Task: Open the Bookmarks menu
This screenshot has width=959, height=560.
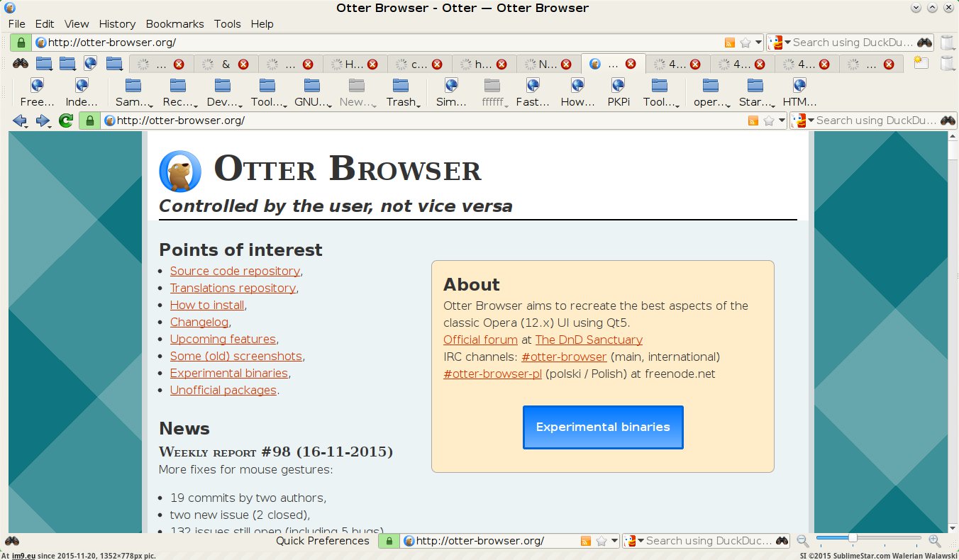Action: [x=174, y=23]
